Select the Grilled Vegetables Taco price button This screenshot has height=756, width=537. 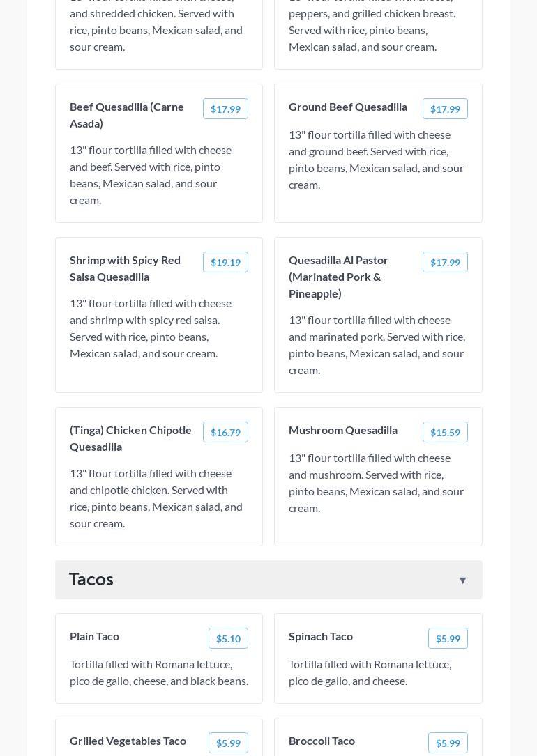pyautogui.click(x=228, y=743)
